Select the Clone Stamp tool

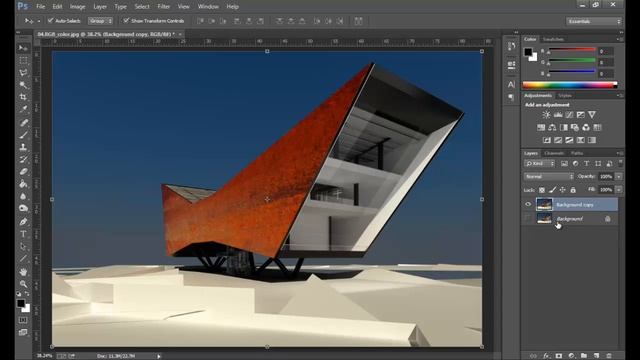(x=23, y=147)
